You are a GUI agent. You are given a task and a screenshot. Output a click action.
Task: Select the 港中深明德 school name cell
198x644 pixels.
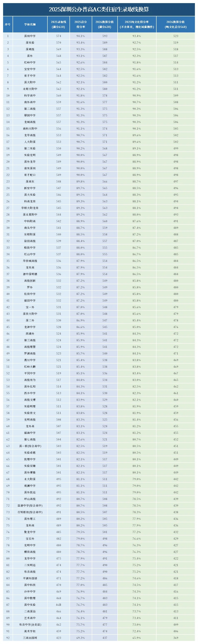tap(30, 274)
